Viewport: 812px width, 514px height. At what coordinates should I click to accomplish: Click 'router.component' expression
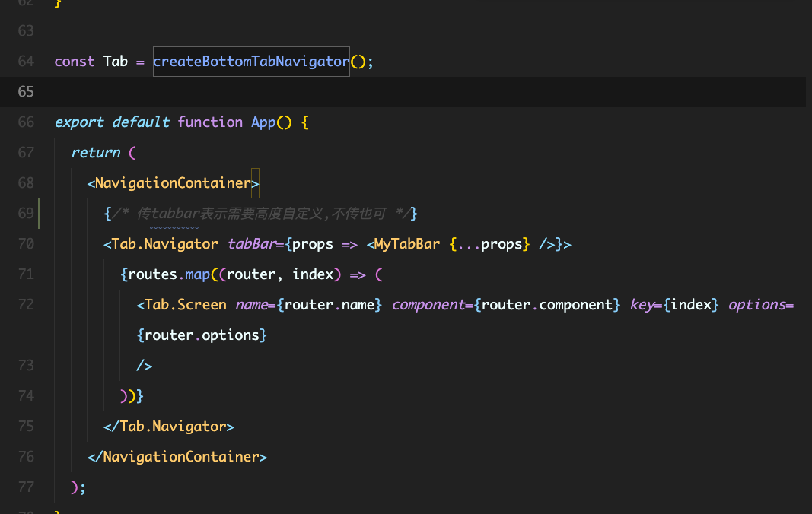pos(547,305)
